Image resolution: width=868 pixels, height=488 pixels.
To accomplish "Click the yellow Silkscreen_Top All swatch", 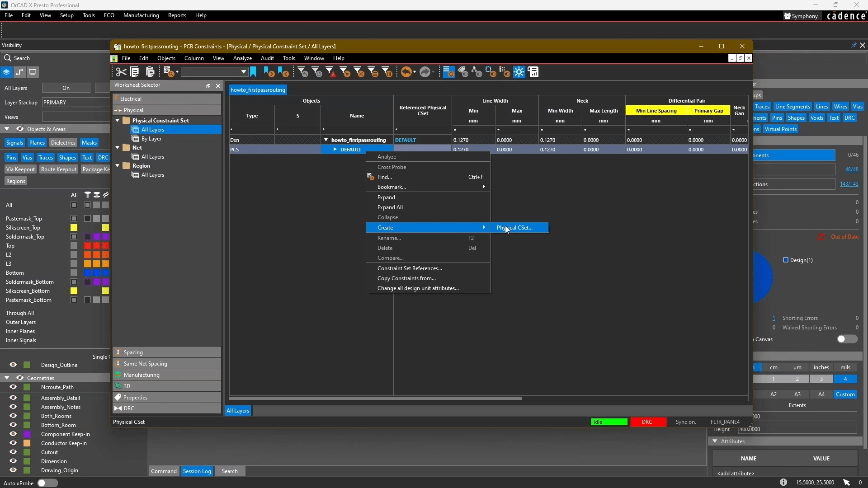I will 74,228.
